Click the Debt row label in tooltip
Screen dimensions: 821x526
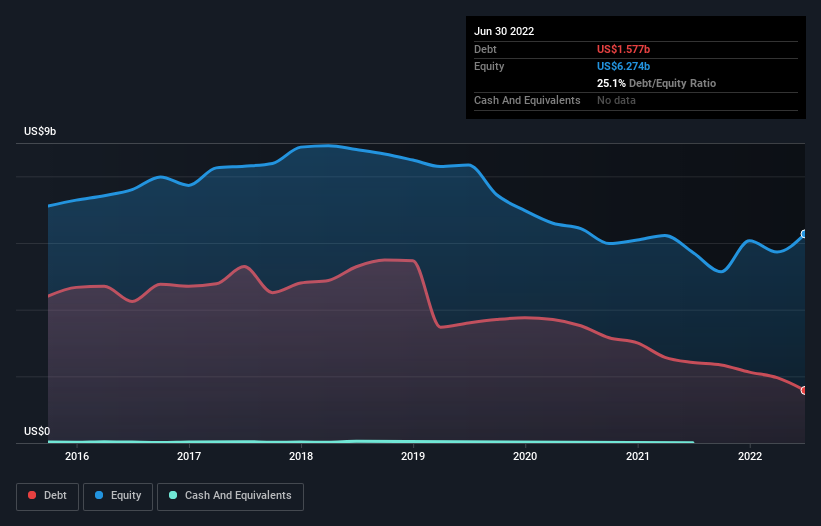coord(485,49)
